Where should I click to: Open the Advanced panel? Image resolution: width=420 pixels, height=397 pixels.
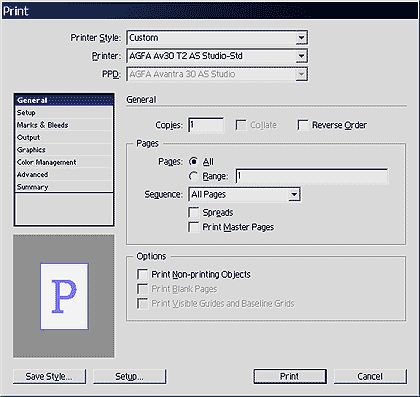[64, 174]
